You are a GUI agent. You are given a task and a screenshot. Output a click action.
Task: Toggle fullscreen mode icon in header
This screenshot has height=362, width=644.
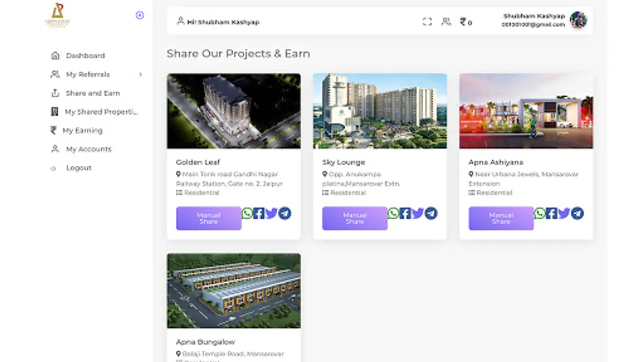click(427, 22)
